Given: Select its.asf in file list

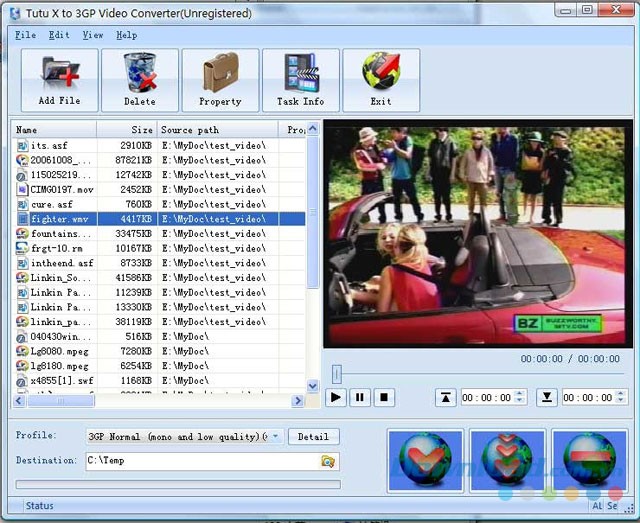Looking at the screenshot, I should coord(160,145).
